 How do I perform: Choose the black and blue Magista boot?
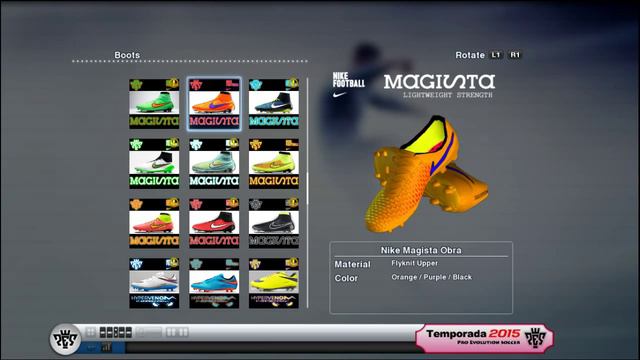click(274, 104)
